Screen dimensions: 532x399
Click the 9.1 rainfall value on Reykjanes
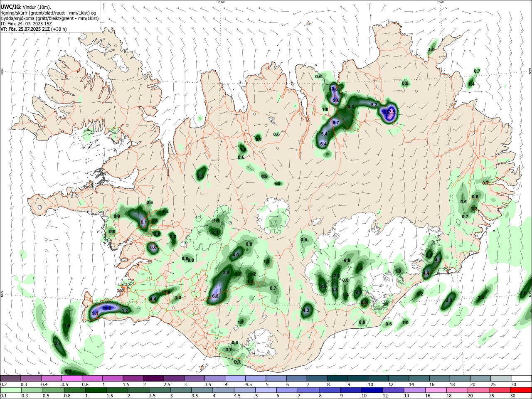pyautogui.click(x=95, y=313)
